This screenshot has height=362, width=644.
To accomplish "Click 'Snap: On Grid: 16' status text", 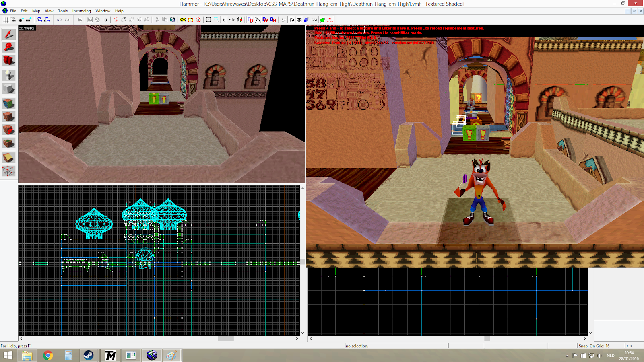I will click(594, 346).
